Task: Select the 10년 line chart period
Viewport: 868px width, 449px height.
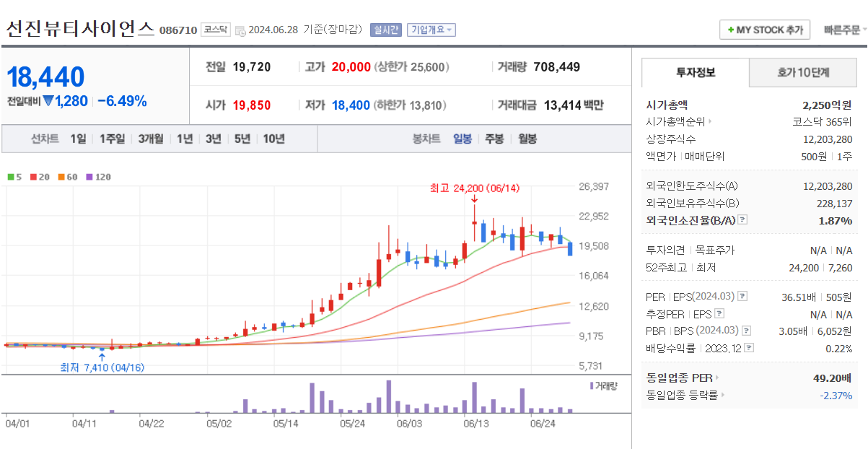Action: (x=273, y=139)
